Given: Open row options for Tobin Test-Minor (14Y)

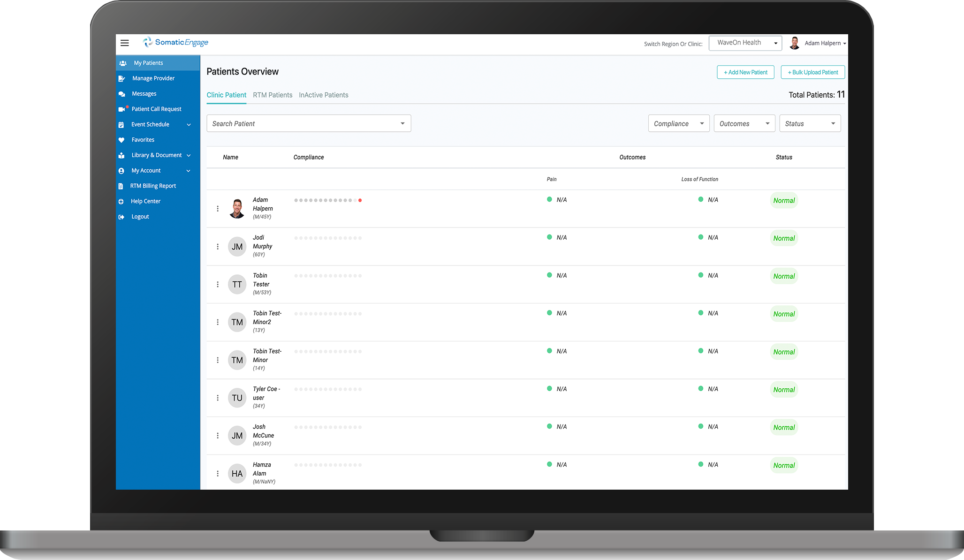Looking at the screenshot, I should tap(218, 360).
